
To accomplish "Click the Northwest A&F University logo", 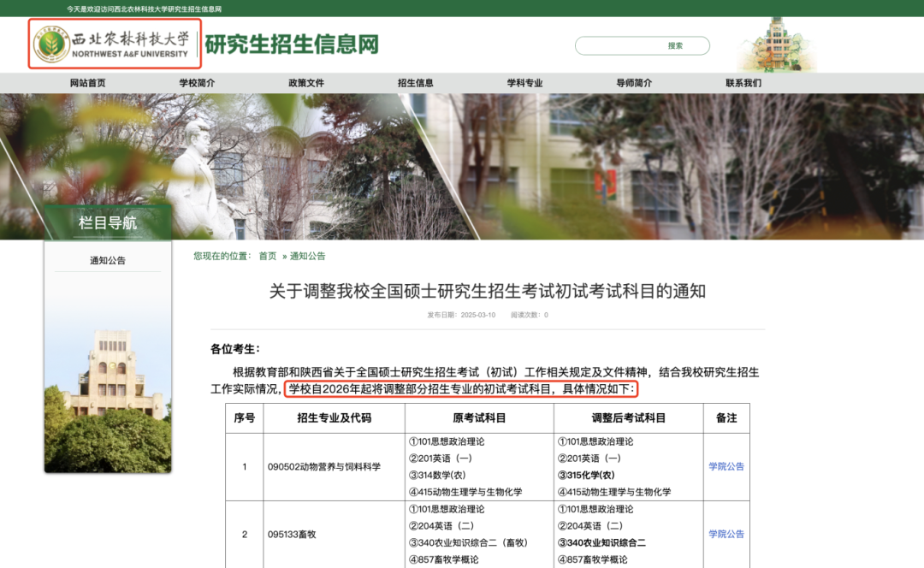I will pyautogui.click(x=115, y=44).
